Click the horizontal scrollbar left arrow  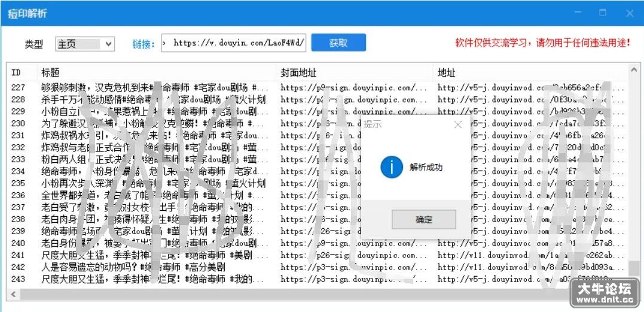pyautogui.click(x=13, y=294)
